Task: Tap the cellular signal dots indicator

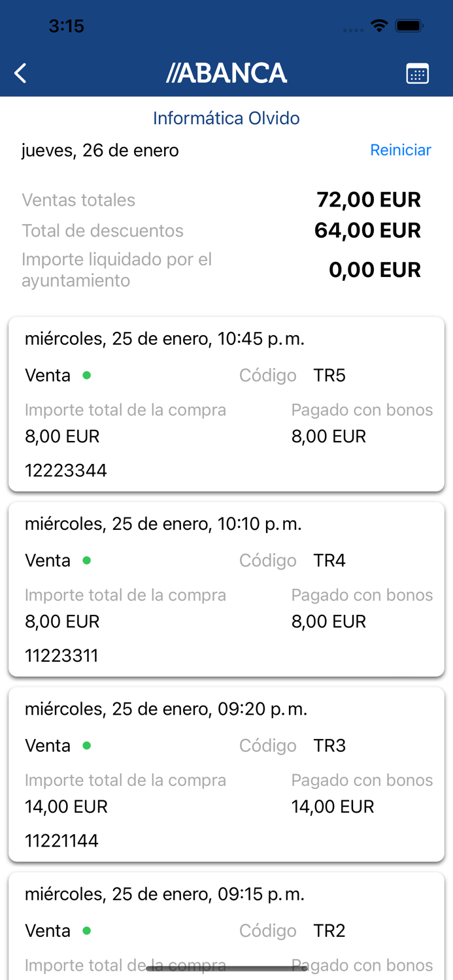Action: [353, 29]
